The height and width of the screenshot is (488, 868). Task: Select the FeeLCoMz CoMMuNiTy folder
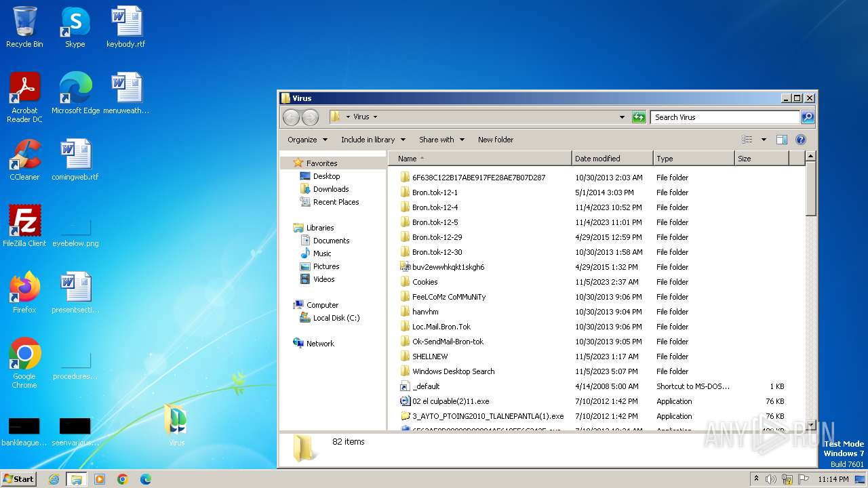449,297
